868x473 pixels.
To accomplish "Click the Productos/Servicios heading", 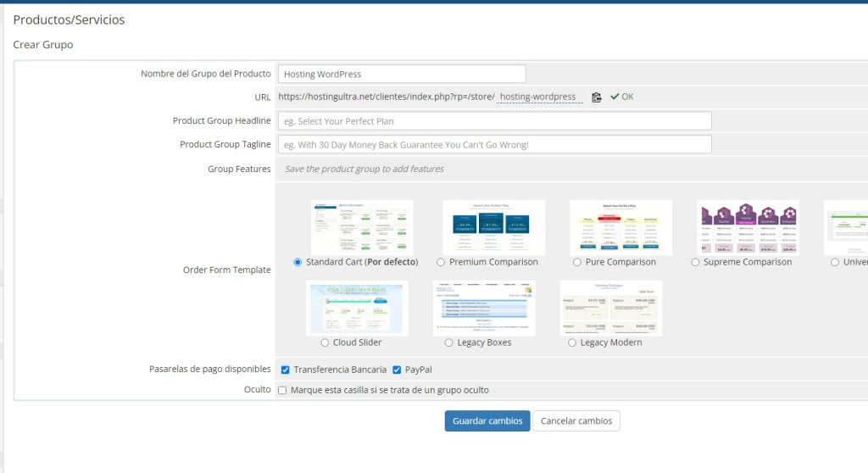I will coord(70,20).
